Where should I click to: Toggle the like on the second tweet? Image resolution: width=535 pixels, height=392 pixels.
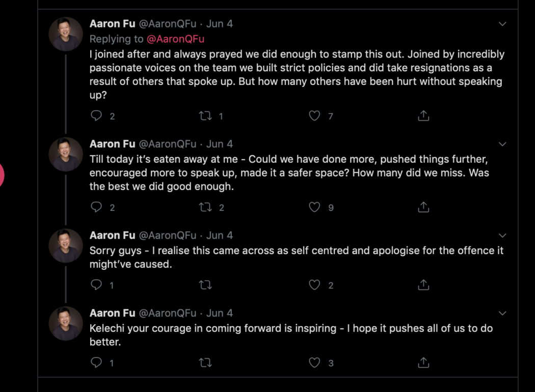tap(314, 207)
